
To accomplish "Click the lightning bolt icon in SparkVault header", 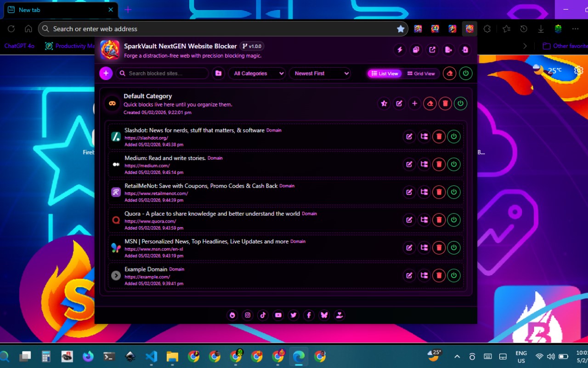I will point(400,50).
